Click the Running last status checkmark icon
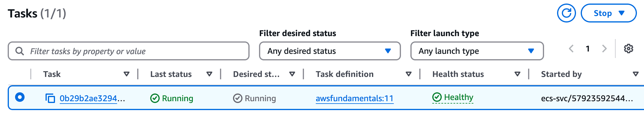The image size is (644, 116). click(x=155, y=98)
